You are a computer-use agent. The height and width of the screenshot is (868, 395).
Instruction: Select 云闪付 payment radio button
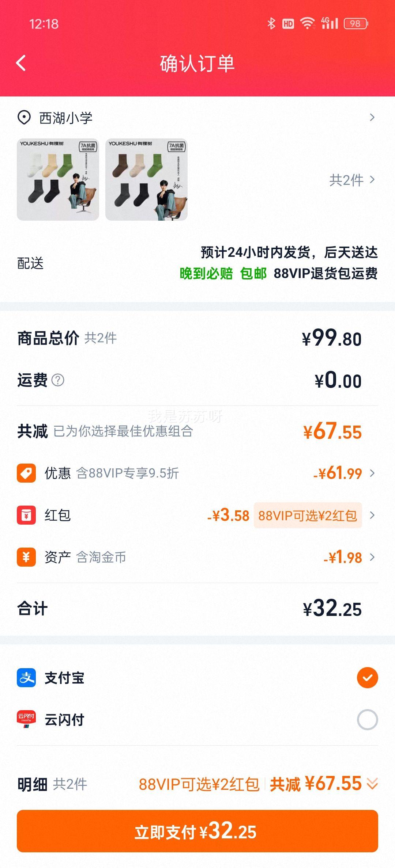tap(367, 720)
